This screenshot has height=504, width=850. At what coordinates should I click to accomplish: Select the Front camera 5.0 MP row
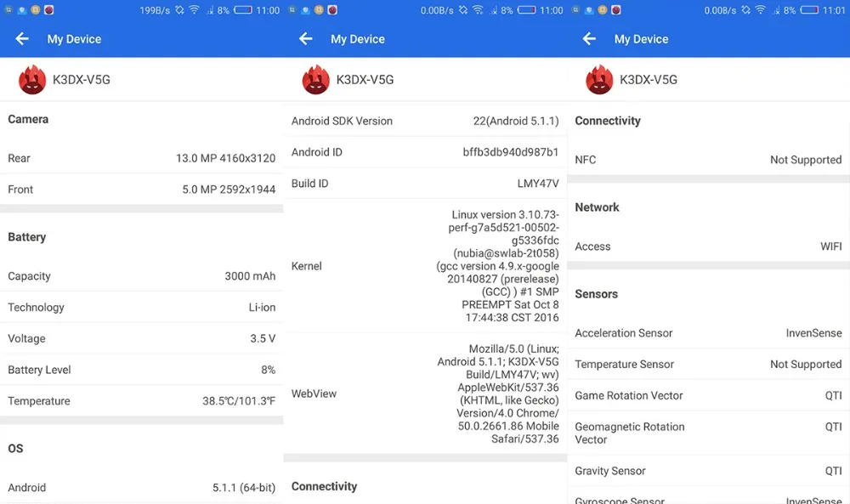(141, 190)
